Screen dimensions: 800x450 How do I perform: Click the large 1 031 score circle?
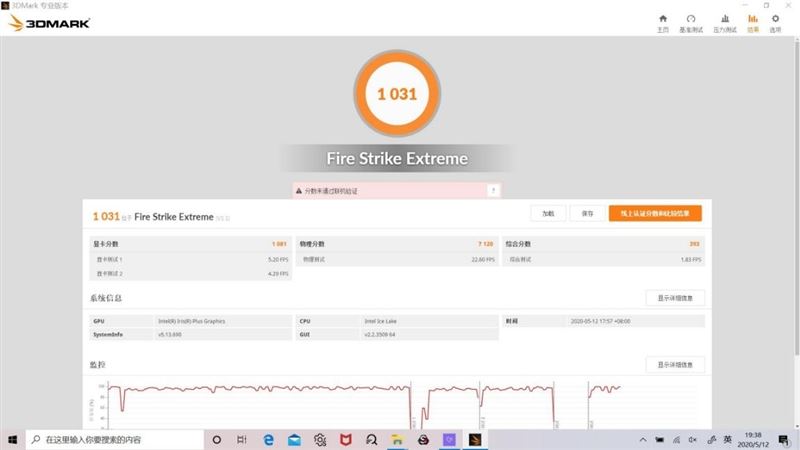tap(397, 93)
